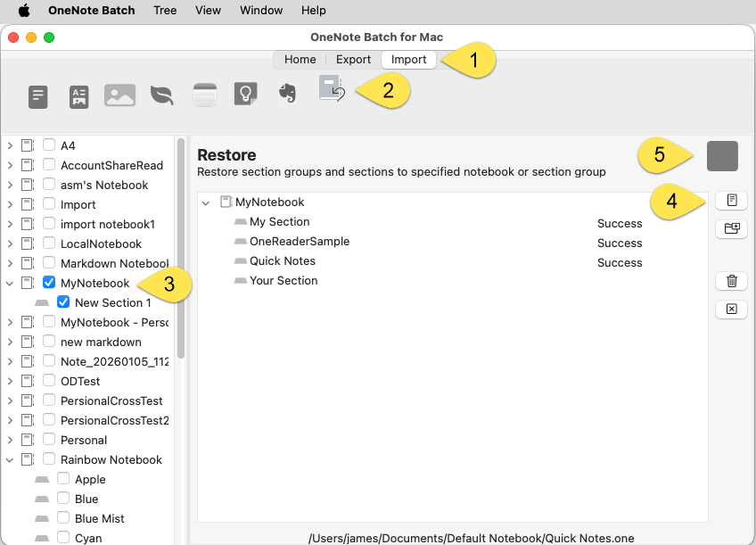
Task: Open the Tree menu in menu bar
Action: coord(165,11)
